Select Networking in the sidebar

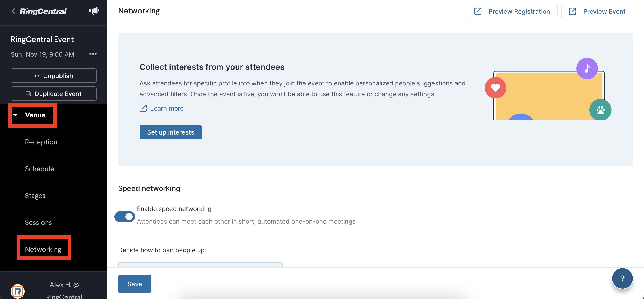click(43, 249)
